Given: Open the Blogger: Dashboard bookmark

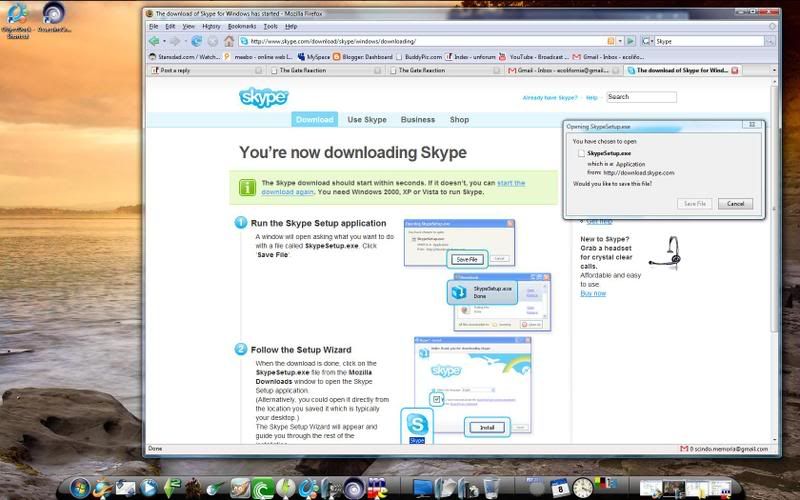Looking at the screenshot, I should tap(363, 57).
